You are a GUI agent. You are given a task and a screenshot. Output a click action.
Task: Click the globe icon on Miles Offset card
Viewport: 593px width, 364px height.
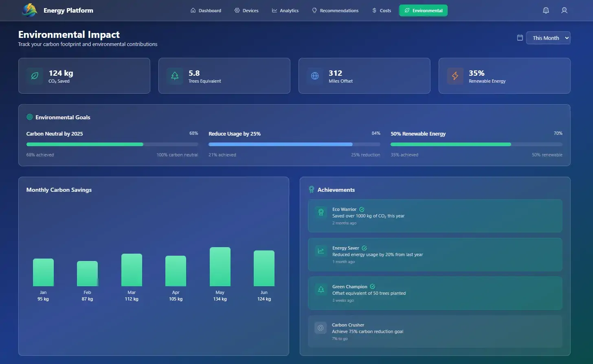(x=315, y=76)
